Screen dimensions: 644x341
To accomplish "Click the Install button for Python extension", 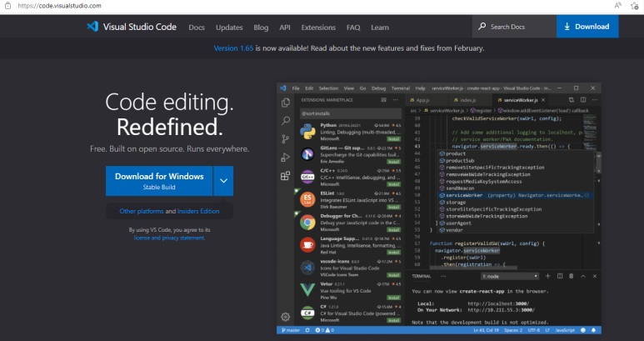I will pyautogui.click(x=394, y=139).
